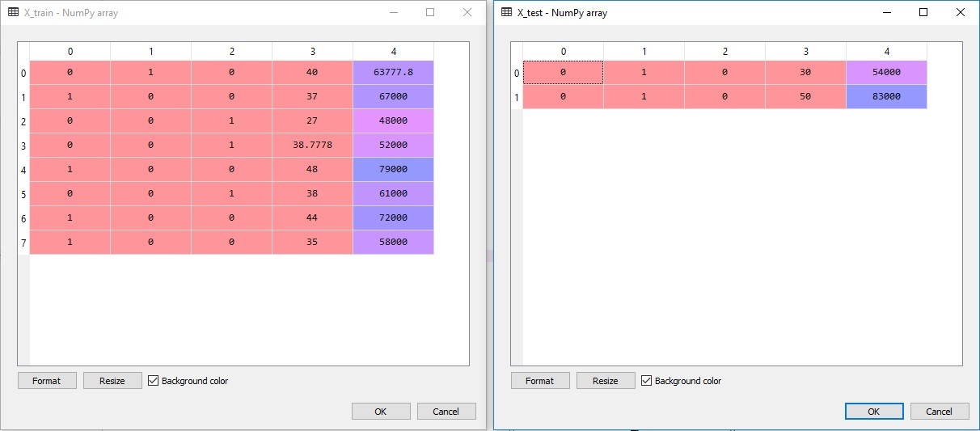Viewport: 980px width, 431px height.
Task: Click column header 4 in X_test
Action: click(x=886, y=52)
